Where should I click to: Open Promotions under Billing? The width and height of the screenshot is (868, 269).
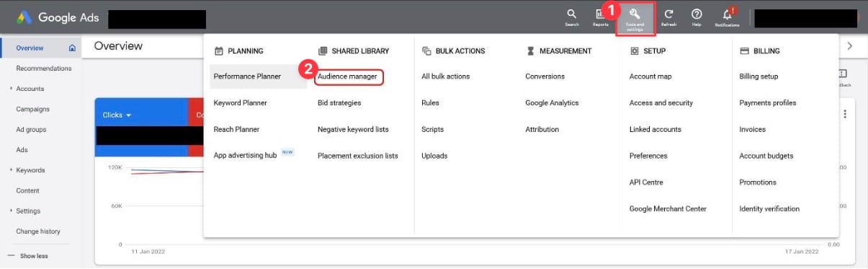tap(758, 182)
